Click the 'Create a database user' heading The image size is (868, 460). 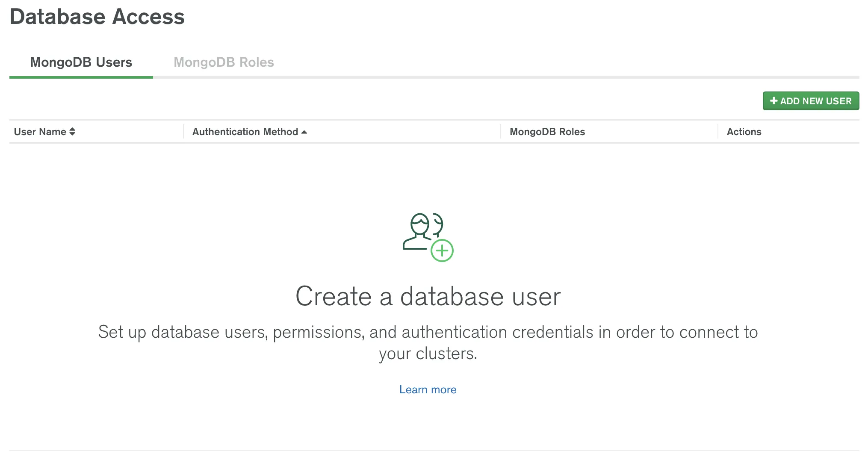[428, 296]
